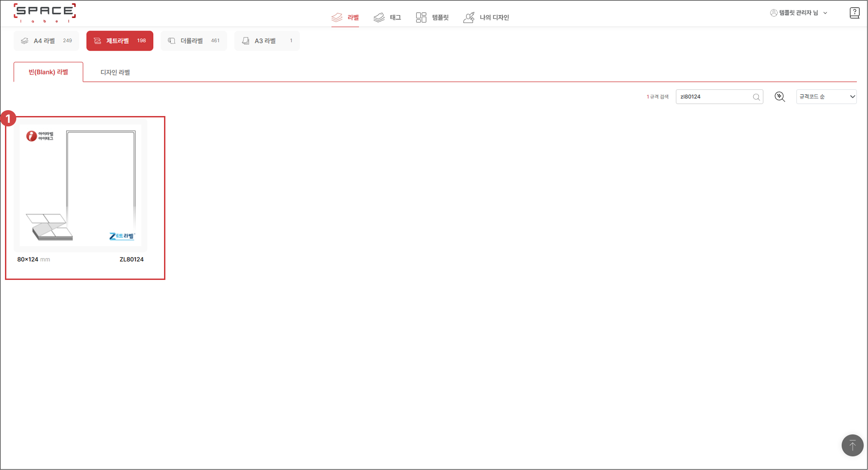Open the 템플릿 grid menu
The image size is (868, 470).
pos(432,18)
